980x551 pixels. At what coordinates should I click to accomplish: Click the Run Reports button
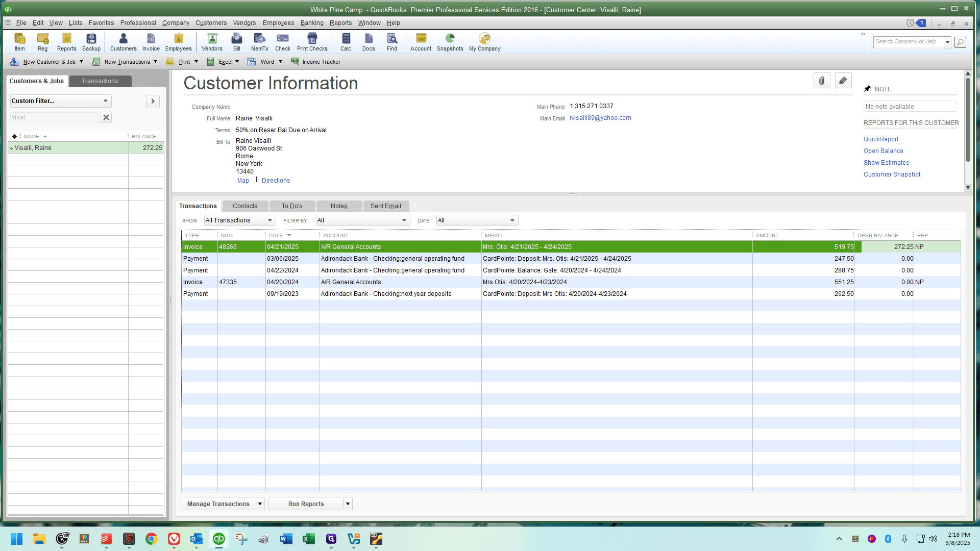[306, 504]
